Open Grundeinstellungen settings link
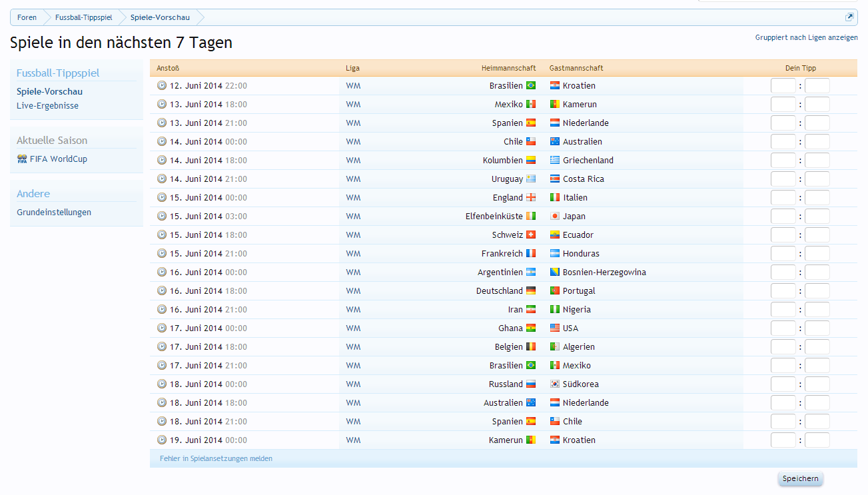 [x=54, y=213]
